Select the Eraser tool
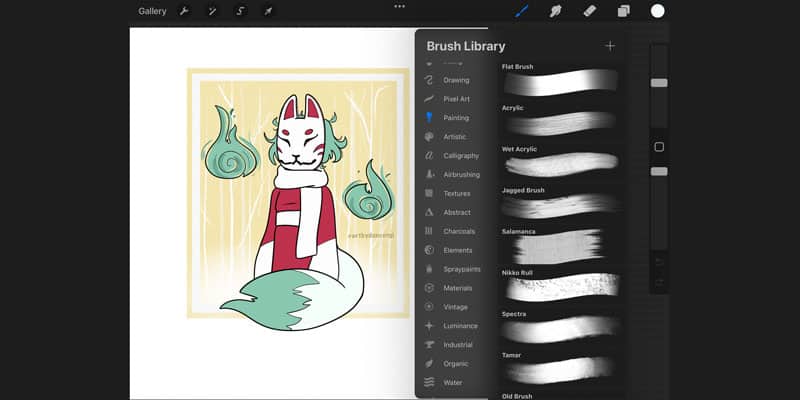The image size is (800, 400). [x=589, y=11]
